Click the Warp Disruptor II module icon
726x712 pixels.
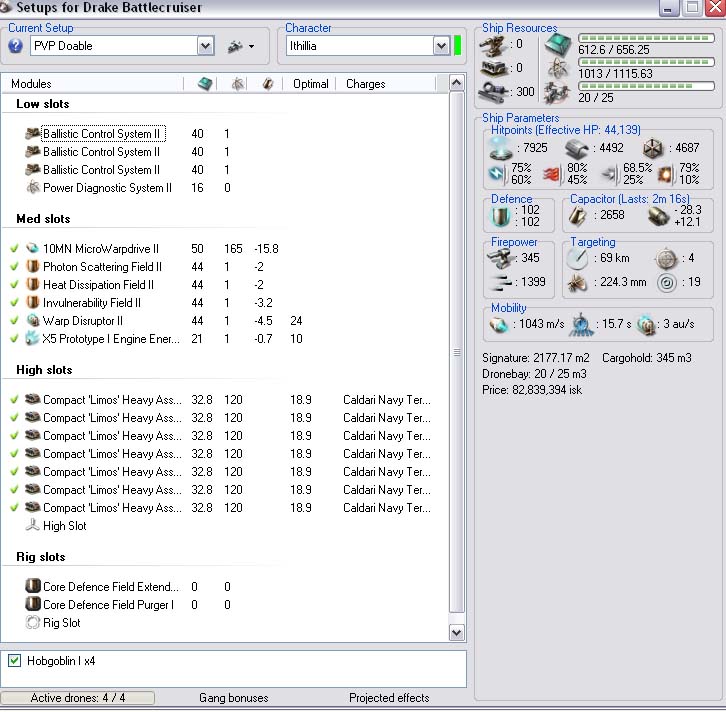coord(32,320)
